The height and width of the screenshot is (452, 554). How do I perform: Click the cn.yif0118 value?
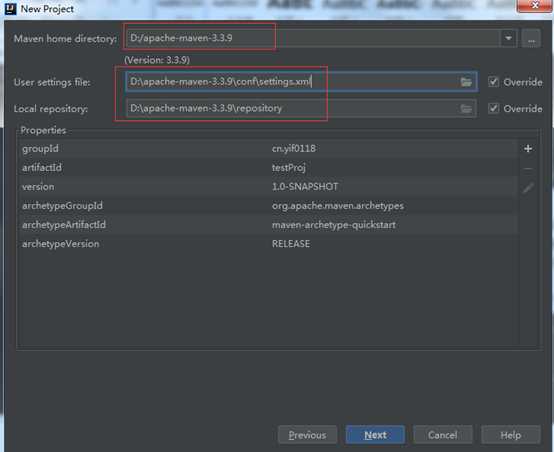(x=294, y=148)
